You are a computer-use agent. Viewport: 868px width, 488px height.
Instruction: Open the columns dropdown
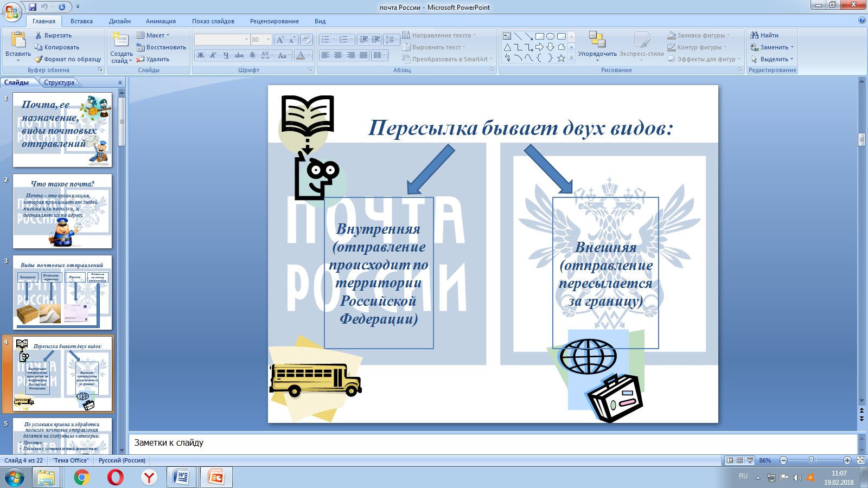(x=379, y=55)
